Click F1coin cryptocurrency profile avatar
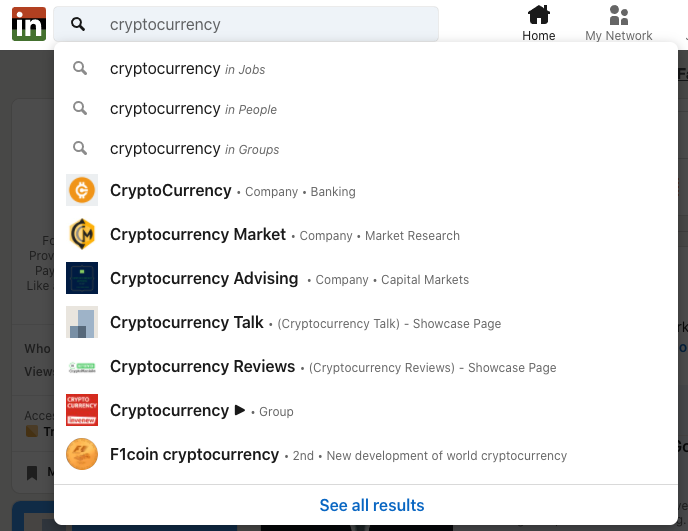 [x=82, y=454]
